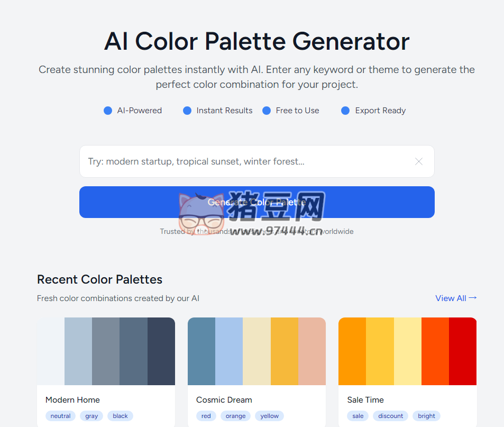The image size is (504, 427).
Task: Click the Instant Results feature icon
Action: tap(187, 111)
